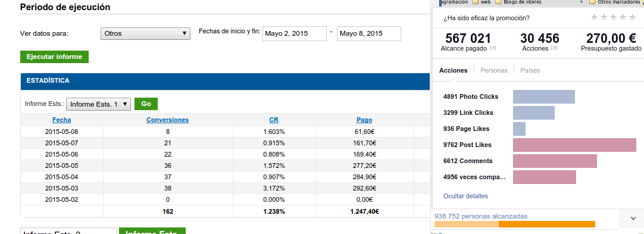Click the Pago value '292,60€'
Viewport: 644px width, 234px height.
[x=364, y=188]
